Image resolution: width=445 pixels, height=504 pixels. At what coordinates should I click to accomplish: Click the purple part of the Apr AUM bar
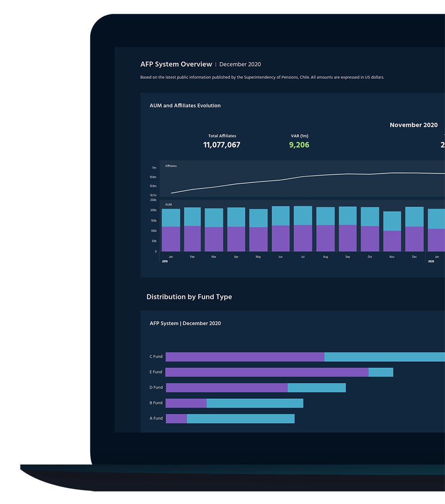click(x=236, y=239)
